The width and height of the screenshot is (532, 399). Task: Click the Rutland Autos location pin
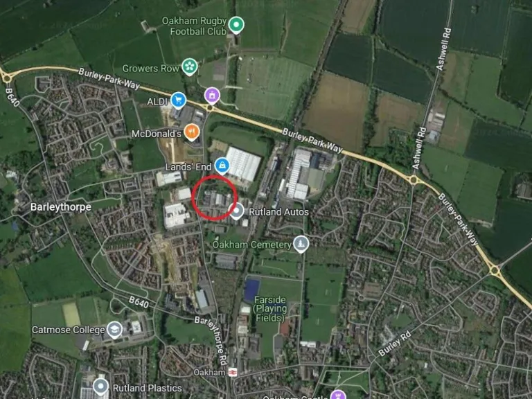(236, 211)
